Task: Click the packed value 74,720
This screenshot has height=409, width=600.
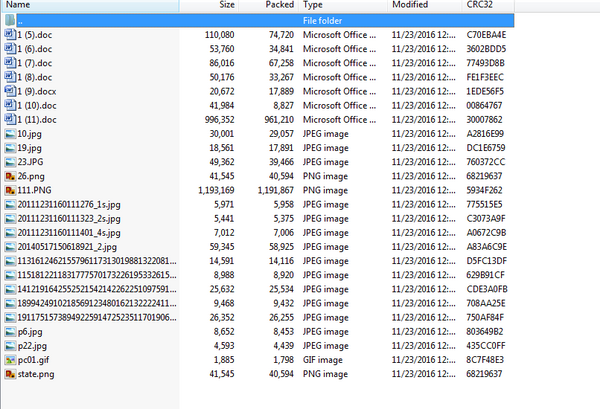Action: pyautogui.click(x=281, y=35)
